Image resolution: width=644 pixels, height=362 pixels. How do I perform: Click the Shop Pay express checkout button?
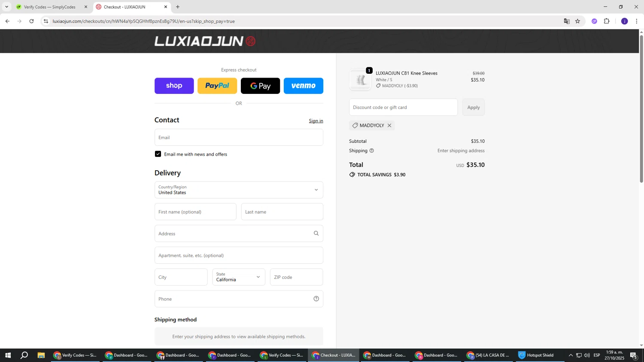pos(174,86)
